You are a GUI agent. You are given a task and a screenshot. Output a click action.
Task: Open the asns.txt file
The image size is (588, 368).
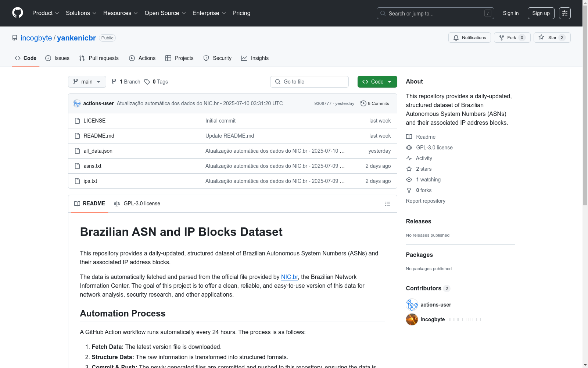click(92, 166)
